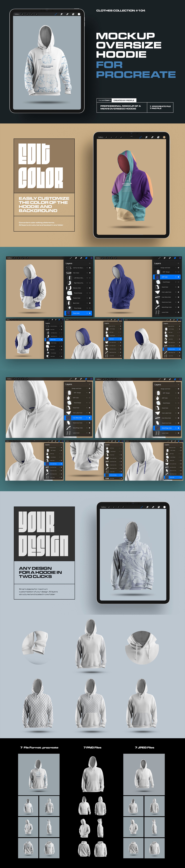
Task: Open Actions wrench on the colorful-hoodie iPad
Action: [x=106, y=137]
